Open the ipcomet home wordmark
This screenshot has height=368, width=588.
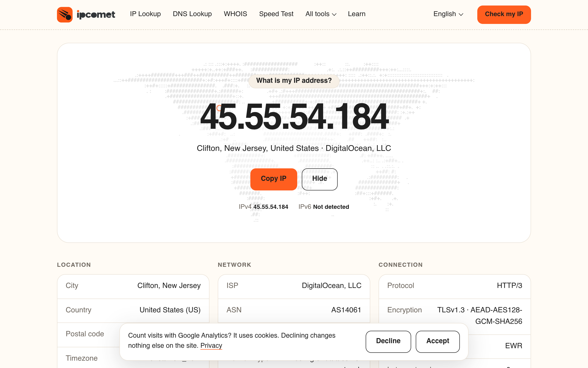click(96, 14)
